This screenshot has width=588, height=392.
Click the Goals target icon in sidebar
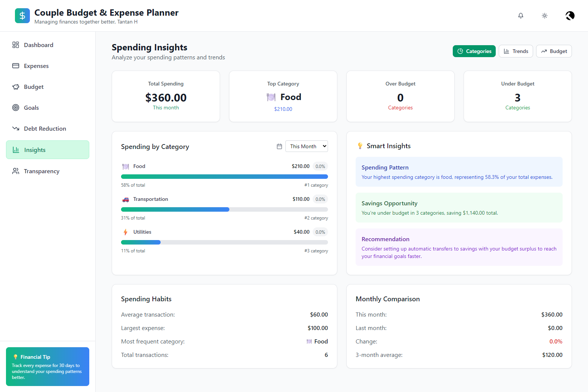(x=16, y=108)
